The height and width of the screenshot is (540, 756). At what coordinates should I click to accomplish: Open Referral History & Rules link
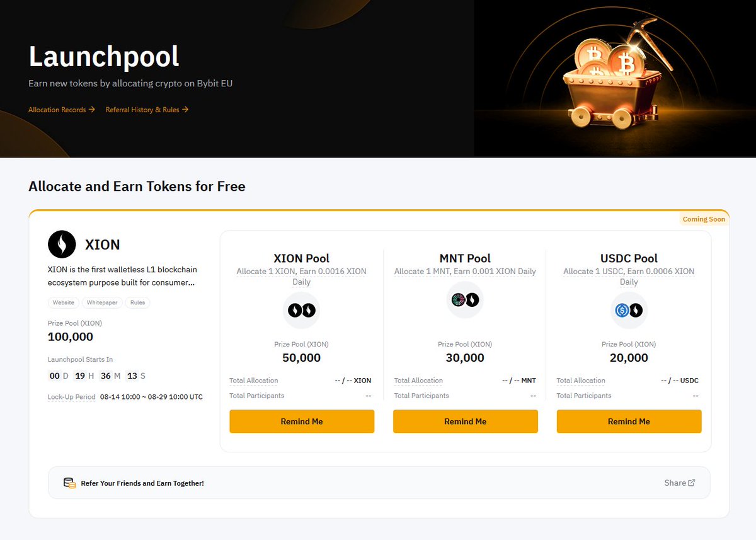(x=147, y=110)
